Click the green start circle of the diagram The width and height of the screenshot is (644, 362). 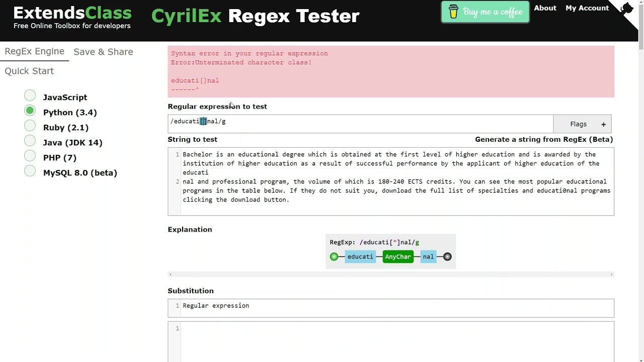[x=334, y=256]
